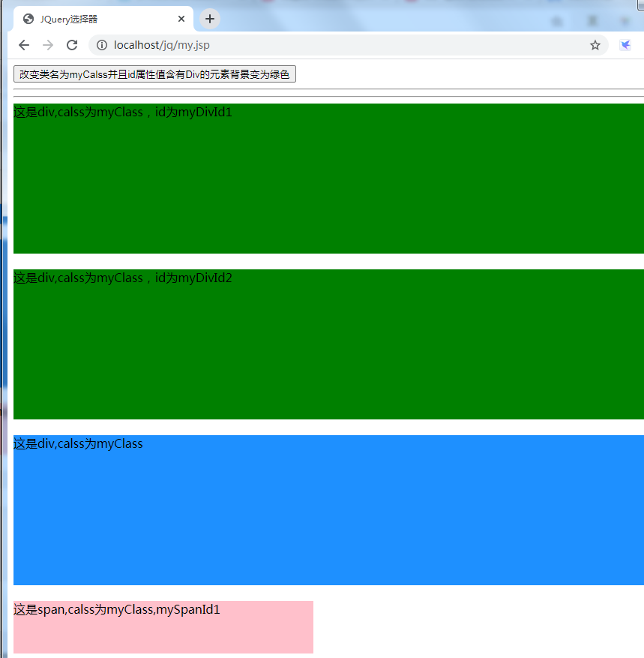Open the blue bird extension icon
The image size is (644, 658).
point(625,45)
